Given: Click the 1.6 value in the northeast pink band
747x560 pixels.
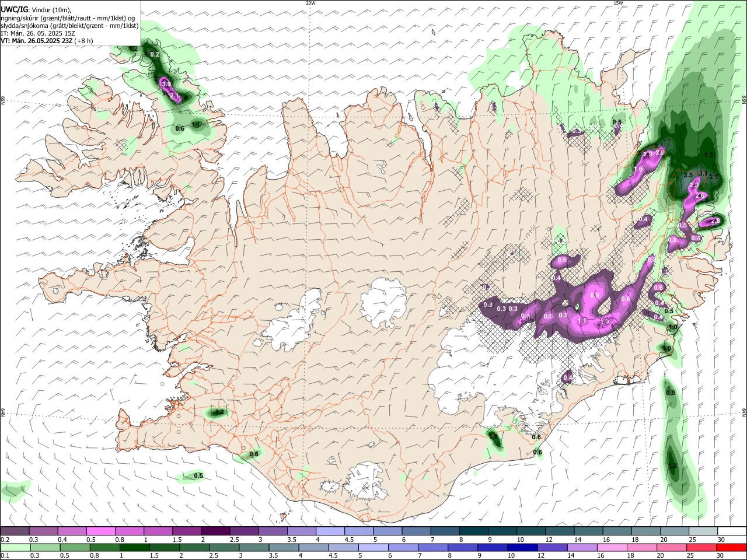Looking at the screenshot, I should [638, 169].
